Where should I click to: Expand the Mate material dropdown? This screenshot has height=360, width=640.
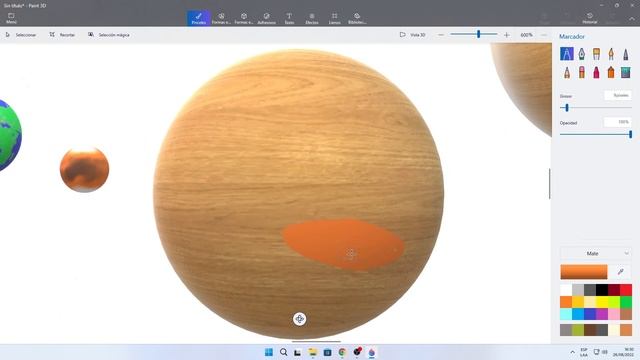pyautogui.click(x=596, y=253)
